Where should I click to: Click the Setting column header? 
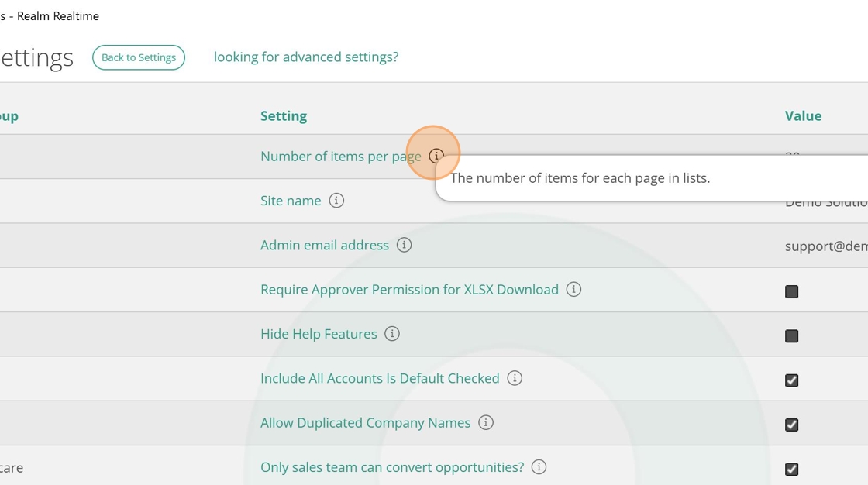pyautogui.click(x=284, y=116)
